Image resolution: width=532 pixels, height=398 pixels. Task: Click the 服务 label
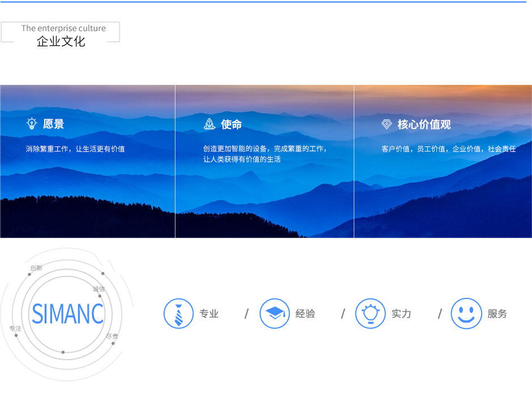click(x=497, y=314)
